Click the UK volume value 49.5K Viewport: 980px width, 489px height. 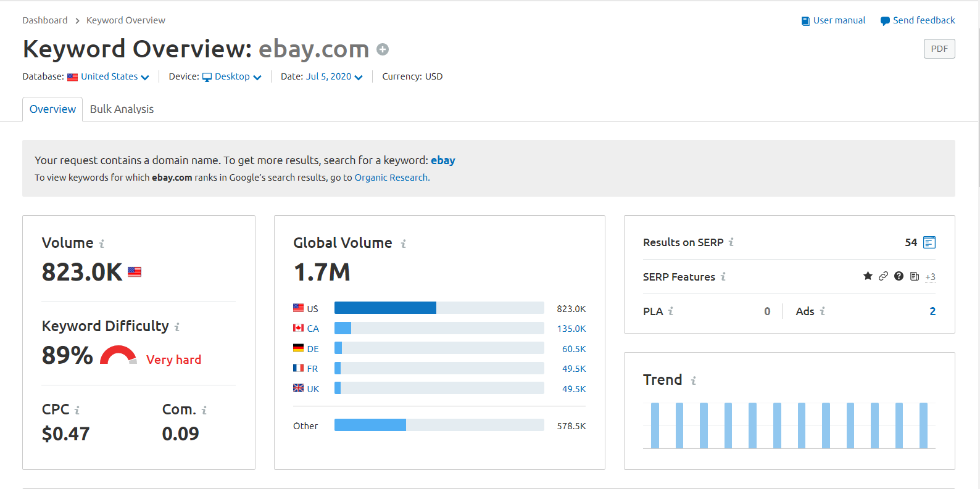pyautogui.click(x=574, y=389)
